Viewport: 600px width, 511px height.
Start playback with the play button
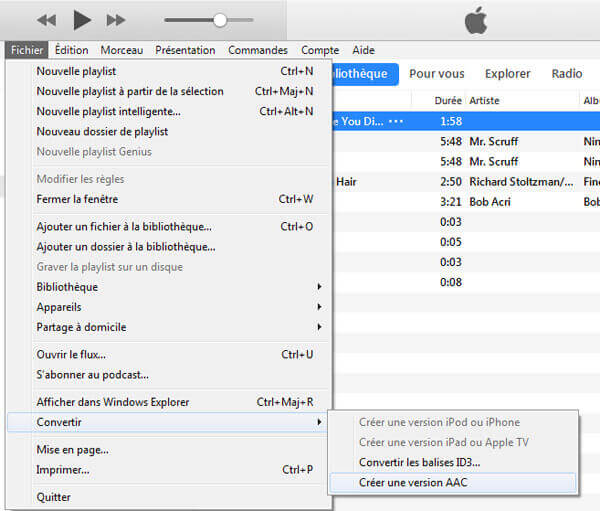82,20
